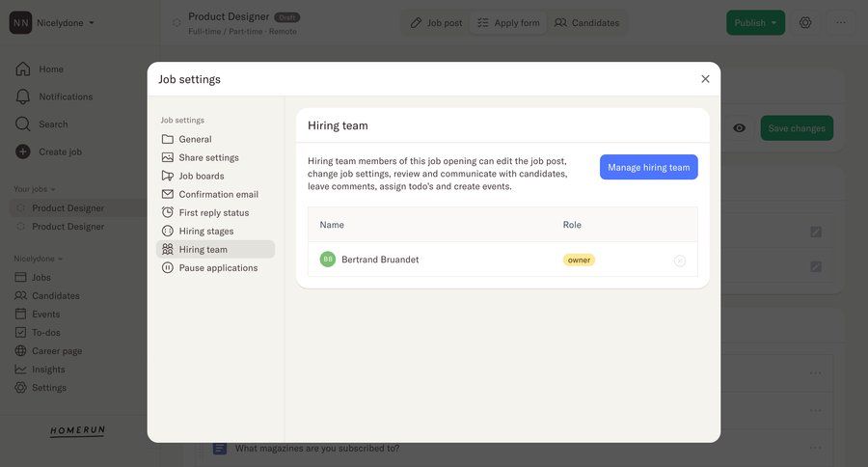Open Search in sidebar
This screenshot has height=467, width=868.
42,124
